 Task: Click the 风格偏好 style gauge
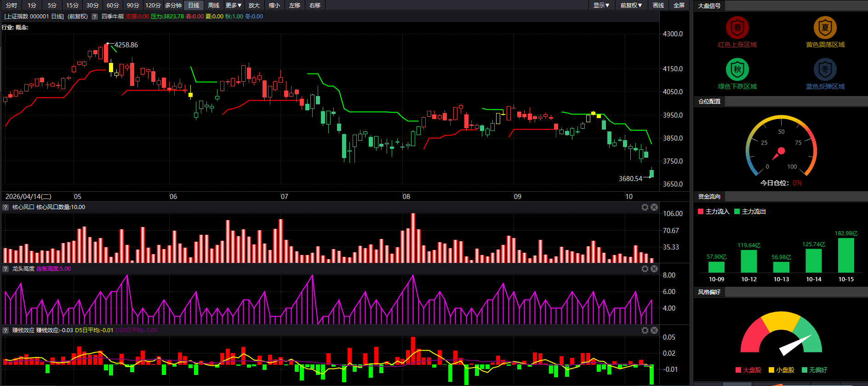pyautogui.click(x=781, y=334)
